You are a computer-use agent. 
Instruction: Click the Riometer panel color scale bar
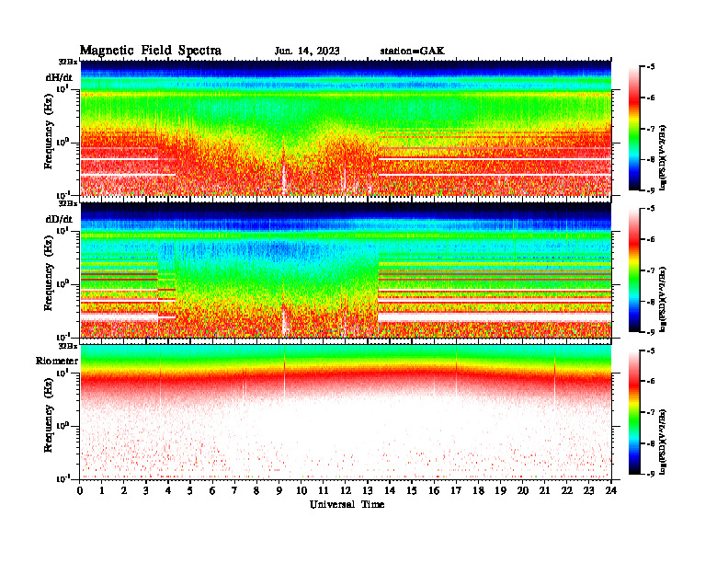tap(634, 412)
